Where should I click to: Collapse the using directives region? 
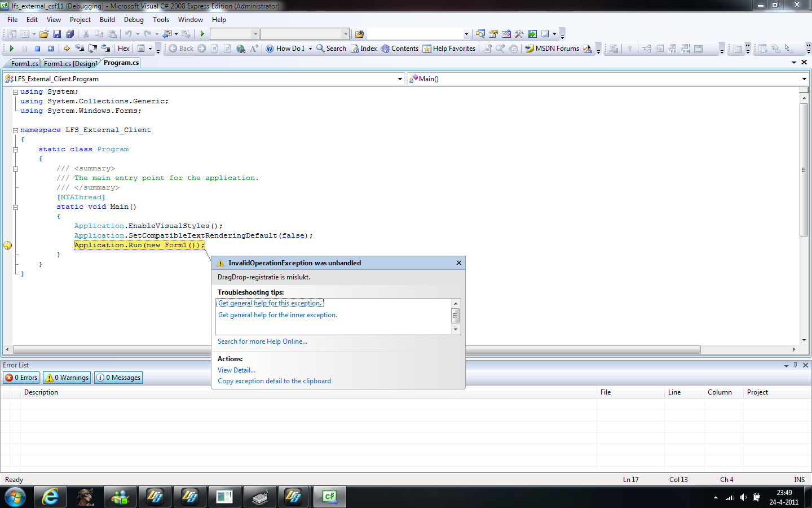[15, 91]
